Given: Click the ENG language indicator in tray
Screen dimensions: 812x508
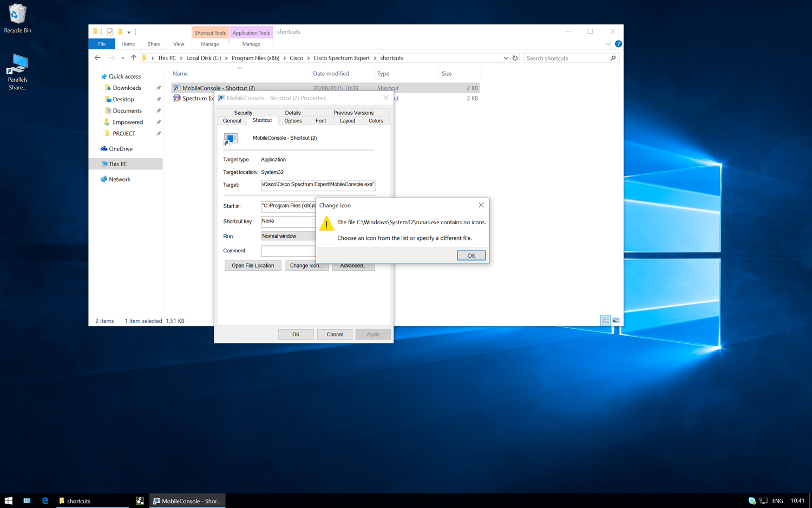Looking at the screenshot, I should [777, 501].
